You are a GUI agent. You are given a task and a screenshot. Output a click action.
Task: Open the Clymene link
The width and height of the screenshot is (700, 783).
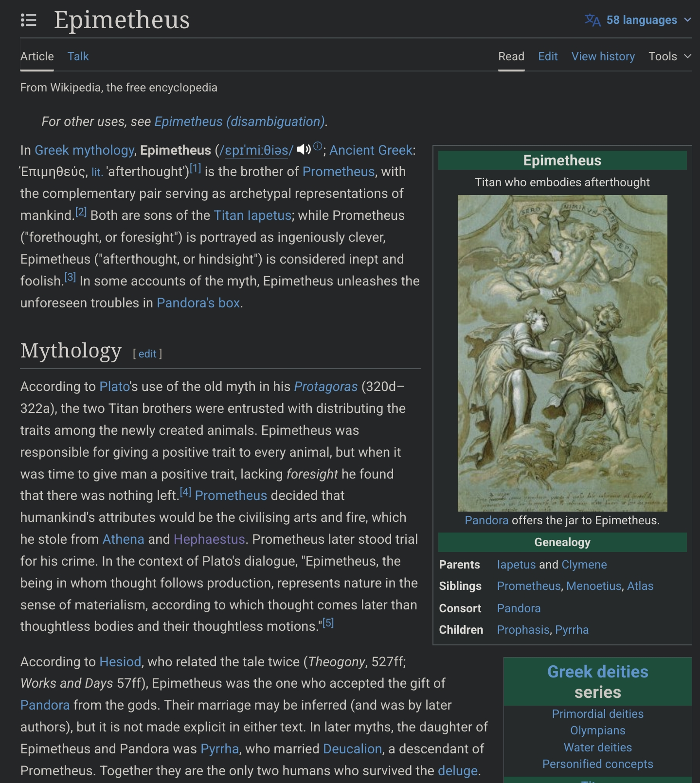[584, 565]
